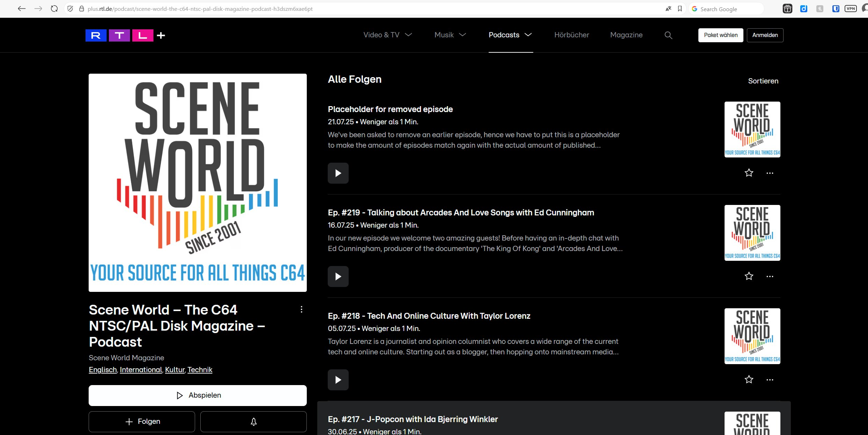Click the date 21.07.25 on Placeholder episode
The height and width of the screenshot is (435, 868).
pyautogui.click(x=341, y=122)
